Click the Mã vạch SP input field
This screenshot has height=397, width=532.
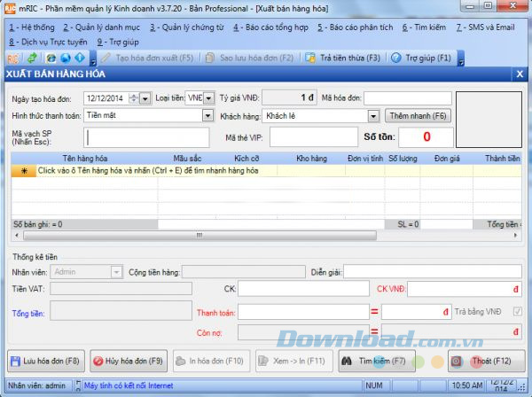click(x=149, y=137)
